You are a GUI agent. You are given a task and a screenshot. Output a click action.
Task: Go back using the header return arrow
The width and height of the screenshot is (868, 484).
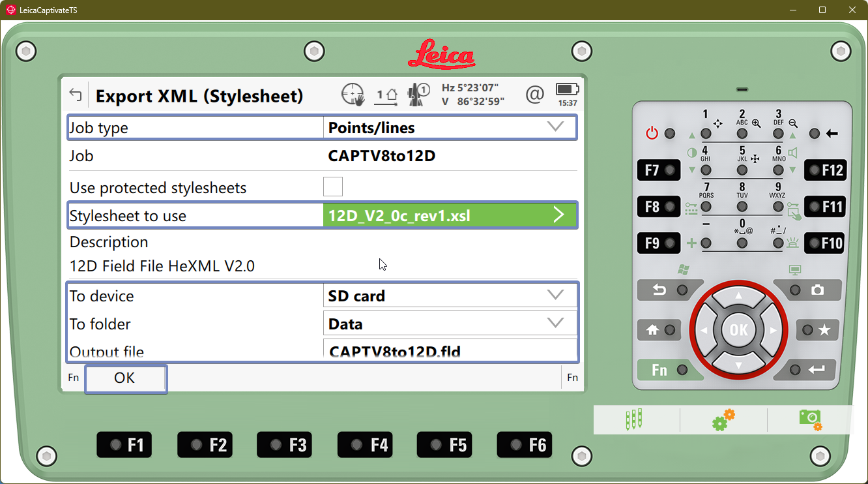point(76,95)
